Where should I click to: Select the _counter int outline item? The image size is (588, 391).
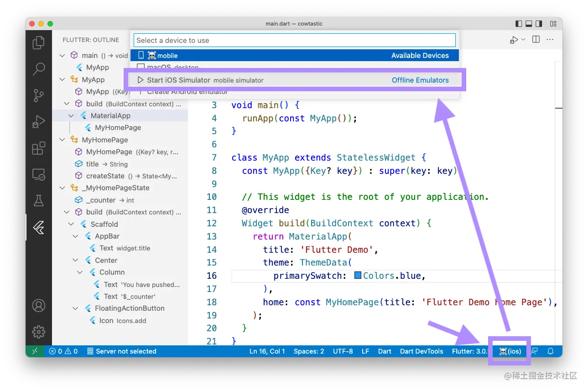(120, 200)
